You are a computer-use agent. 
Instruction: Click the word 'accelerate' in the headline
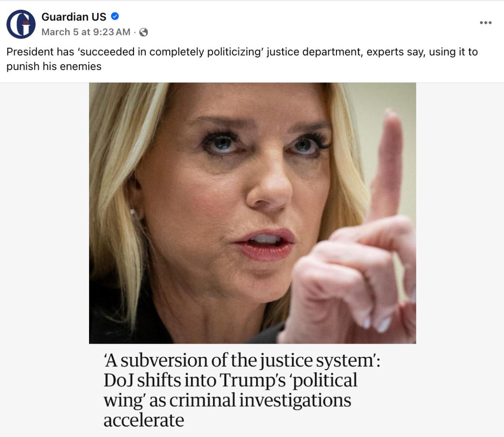[x=144, y=419]
